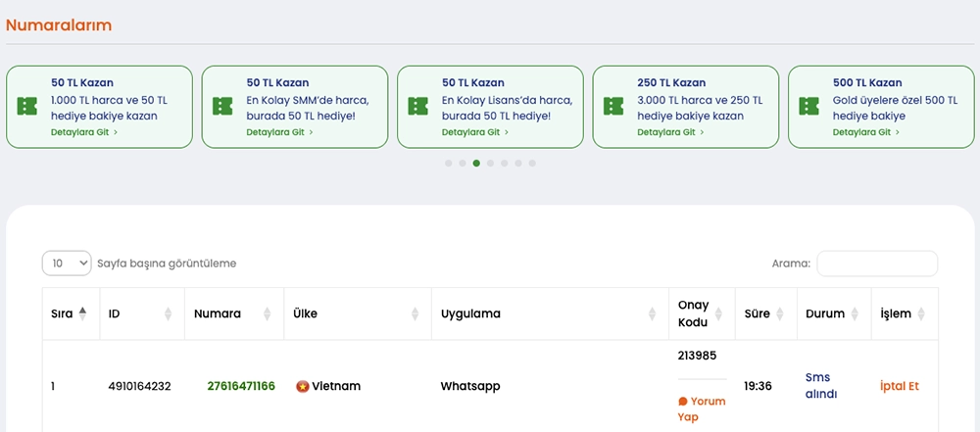Viewport: 980px width, 432px height.
Task: Sort table by Ülke column
Action: point(414,313)
